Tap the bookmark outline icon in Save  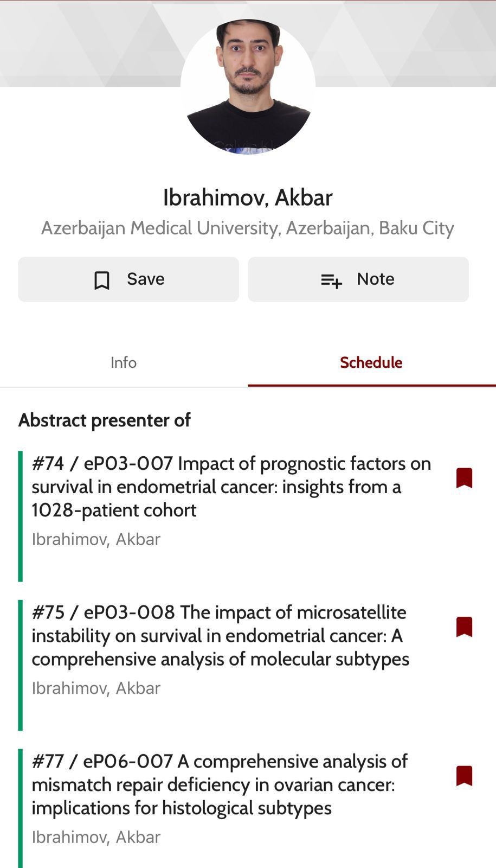pyautogui.click(x=102, y=280)
